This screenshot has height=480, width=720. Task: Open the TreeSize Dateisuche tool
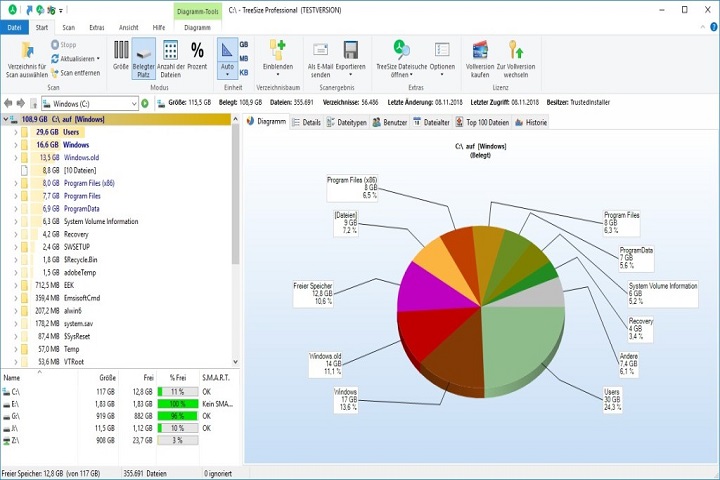[x=400, y=50]
